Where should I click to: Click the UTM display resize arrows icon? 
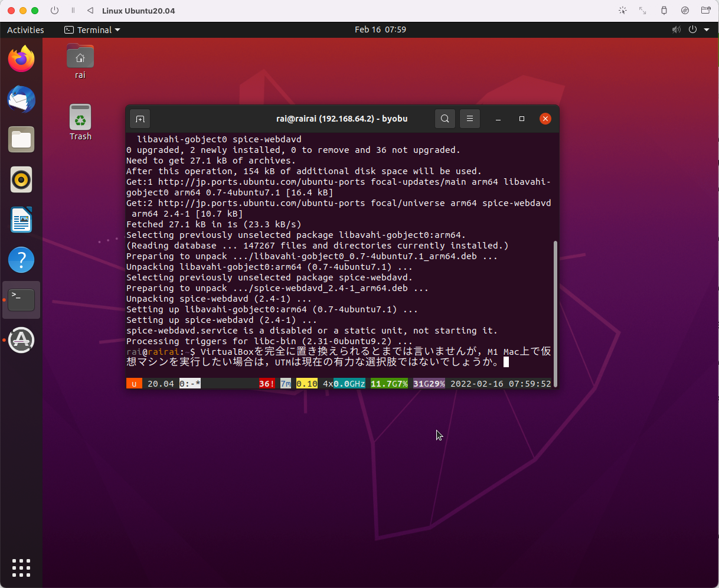[x=643, y=11]
